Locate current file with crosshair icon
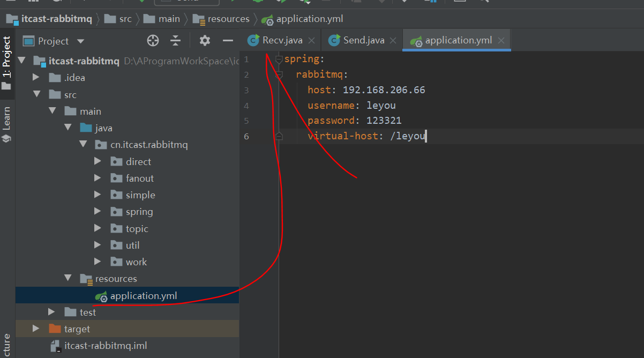The width and height of the screenshot is (644, 358). pyautogui.click(x=153, y=41)
